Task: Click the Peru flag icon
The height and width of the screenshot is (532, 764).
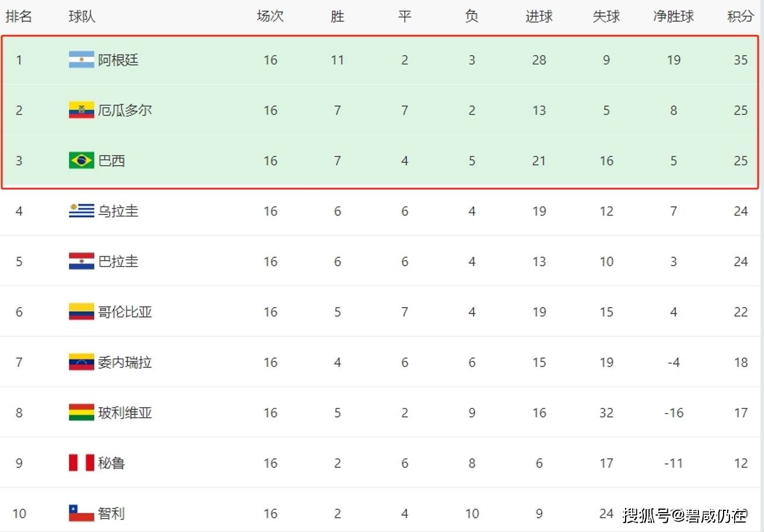Action: 82,463
